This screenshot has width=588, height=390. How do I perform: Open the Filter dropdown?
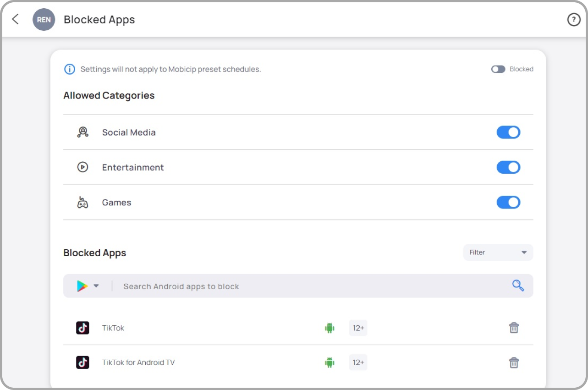pyautogui.click(x=498, y=253)
